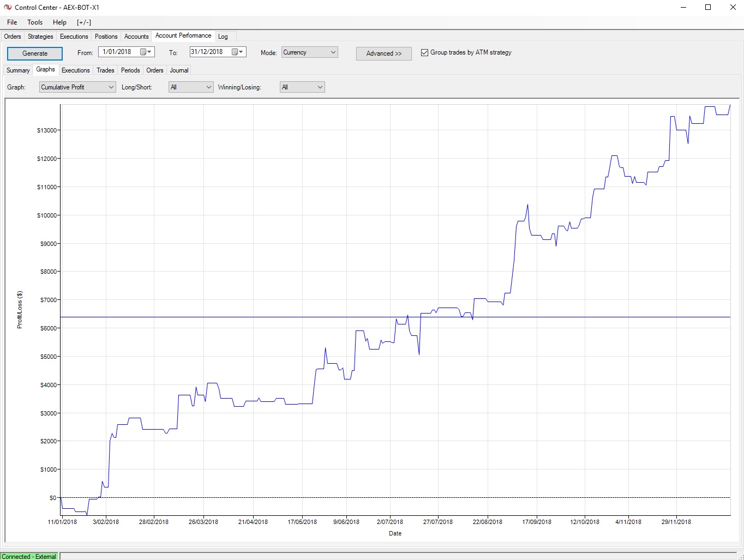Click the [+/-] menu item
The width and height of the screenshot is (744, 560).
(x=84, y=22)
